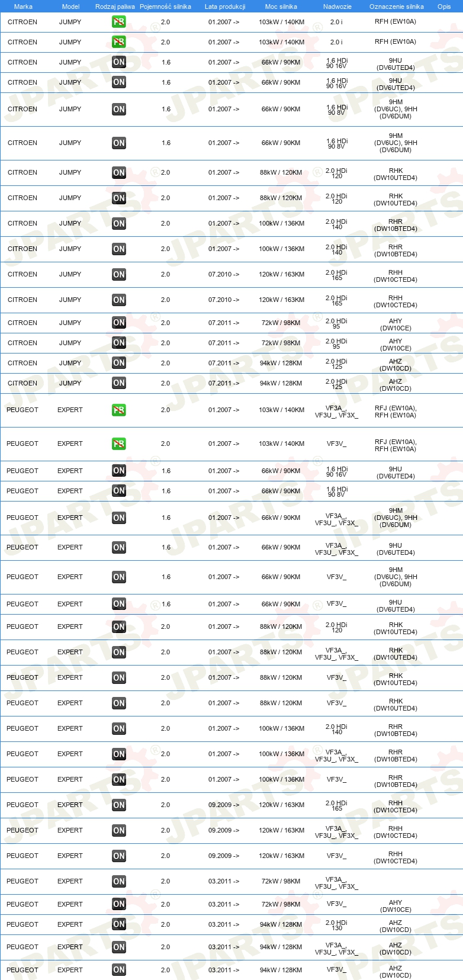Click the 'Oznaczenie silnika' column header
Image resolution: width=463 pixels, height=980 pixels.
pyautogui.click(x=397, y=7)
